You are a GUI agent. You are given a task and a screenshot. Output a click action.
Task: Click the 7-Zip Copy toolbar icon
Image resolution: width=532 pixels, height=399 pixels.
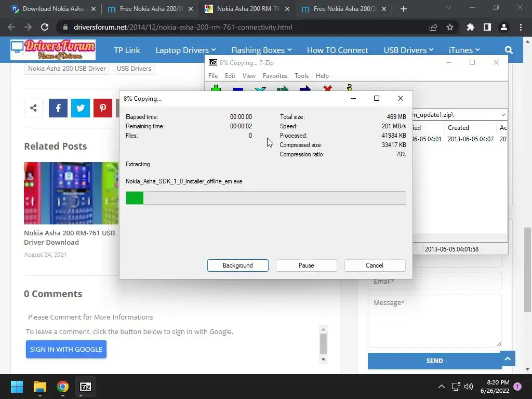click(283, 88)
